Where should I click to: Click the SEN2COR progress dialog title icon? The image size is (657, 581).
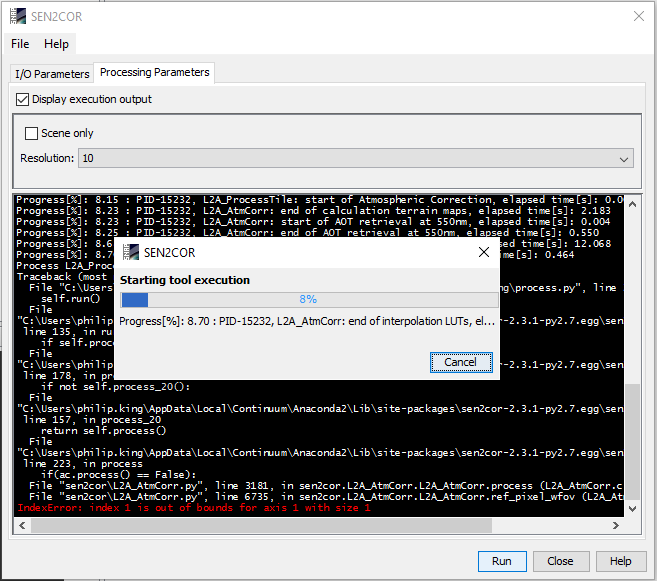coord(131,252)
